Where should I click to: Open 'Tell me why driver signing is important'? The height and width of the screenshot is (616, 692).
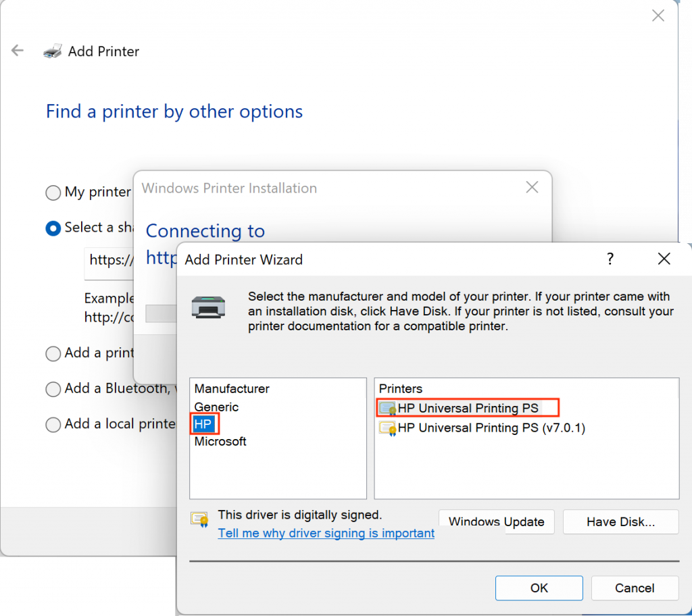click(x=326, y=533)
